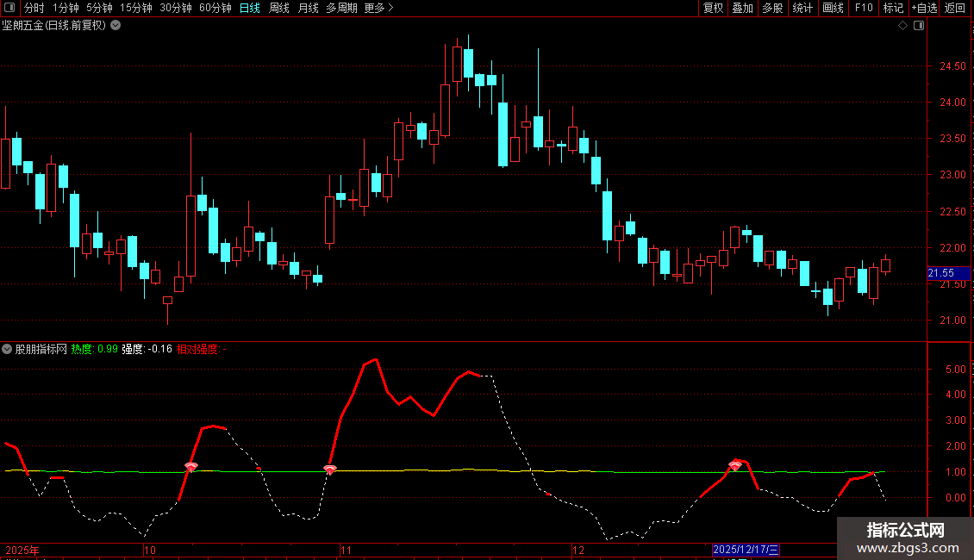The image size is (974, 560).
Task: Open the 多周期 multi-period view
Action: [x=341, y=8]
